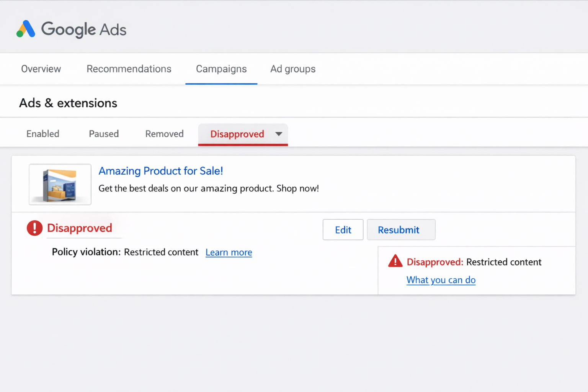
Task: Click the ad description text
Action: tap(209, 188)
